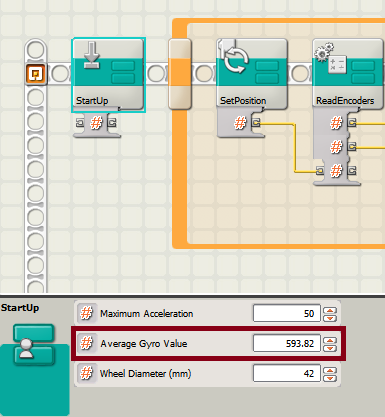
Task: Click the Maximum Acceleration hash icon
Action: (86, 313)
